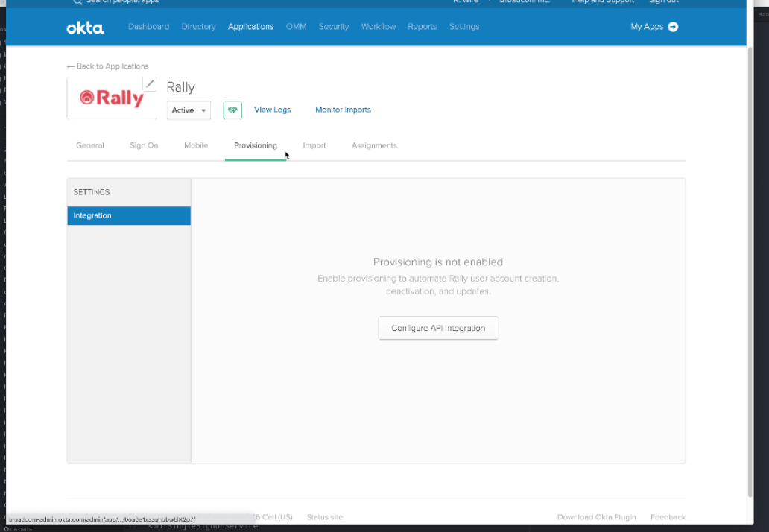
Task: Open the Dashboard menu
Action: [x=148, y=27]
